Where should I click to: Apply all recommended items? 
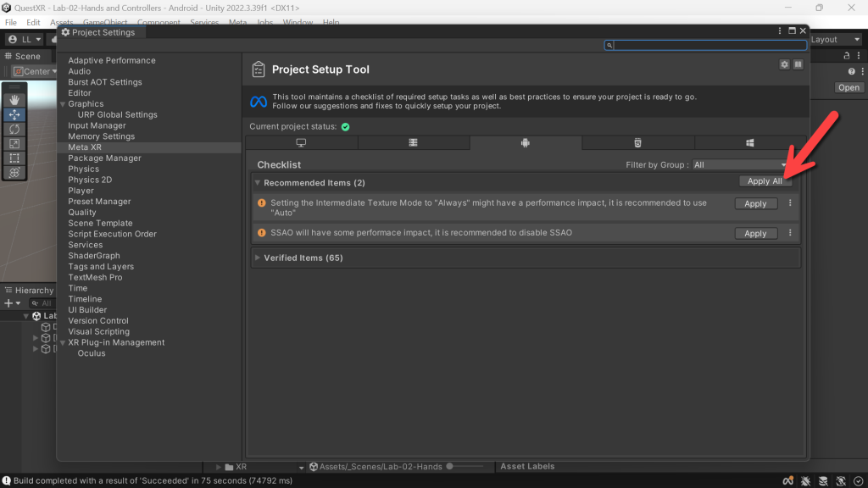[x=765, y=181]
